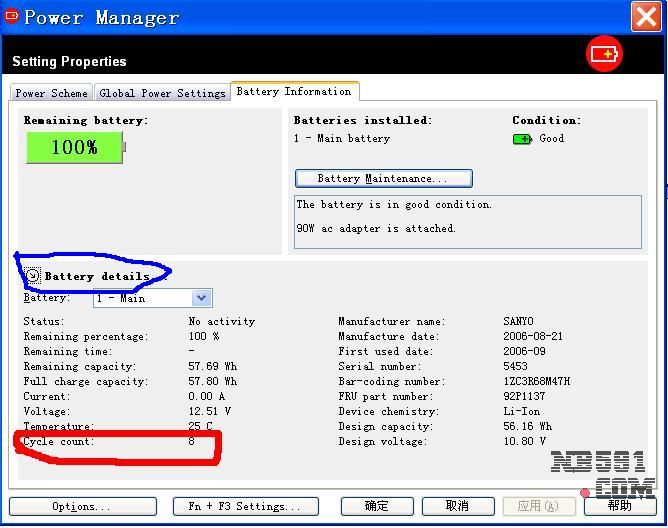Switch to the Power Scheme tab
This screenshot has width=668, height=528.
pyautogui.click(x=51, y=93)
